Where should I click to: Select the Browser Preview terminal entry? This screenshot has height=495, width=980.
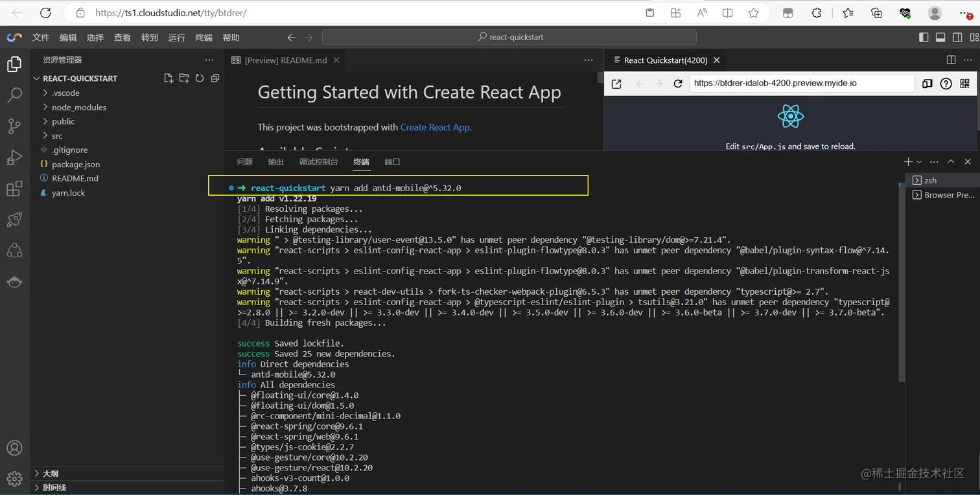[x=942, y=194]
